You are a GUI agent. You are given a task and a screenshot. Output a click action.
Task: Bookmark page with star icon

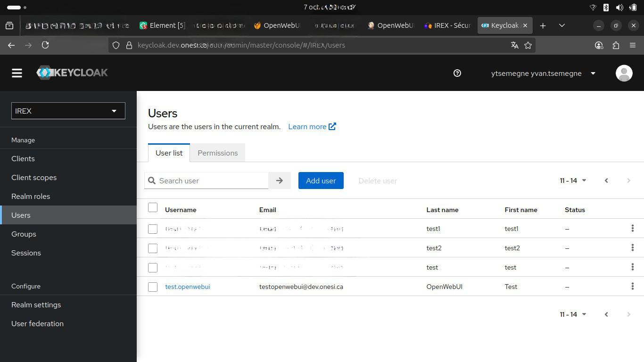[528, 45]
